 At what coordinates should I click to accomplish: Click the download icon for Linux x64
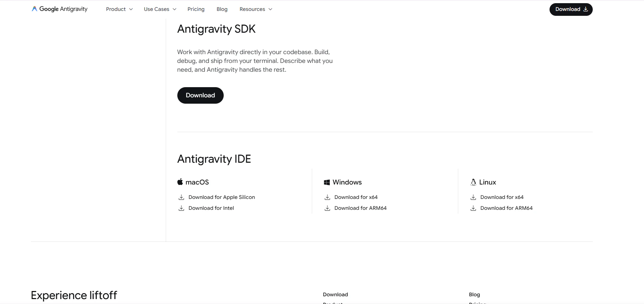pyautogui.click(x=473, y=197)
